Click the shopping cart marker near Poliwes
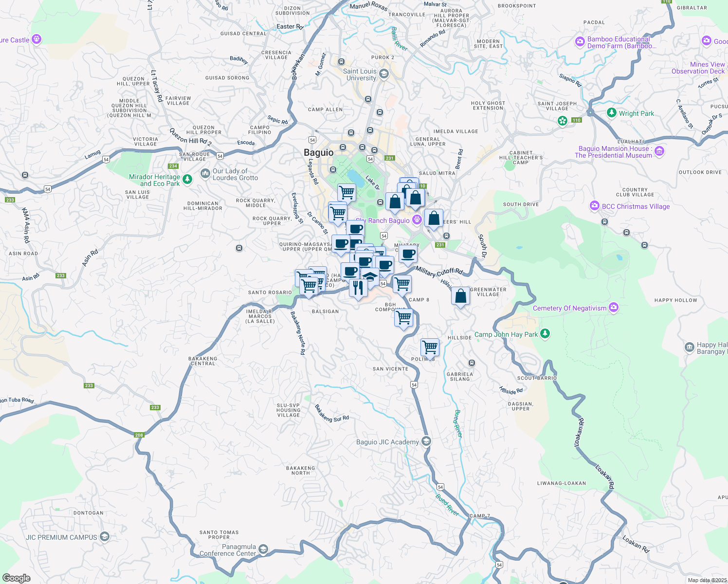The height and width of the screenshot is (584, 728). (x=430, y=347)
